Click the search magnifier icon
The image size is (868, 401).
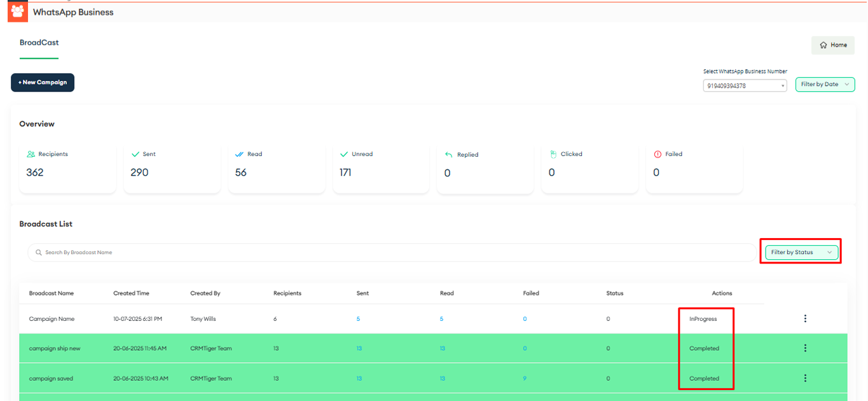(x=39, y=253)
